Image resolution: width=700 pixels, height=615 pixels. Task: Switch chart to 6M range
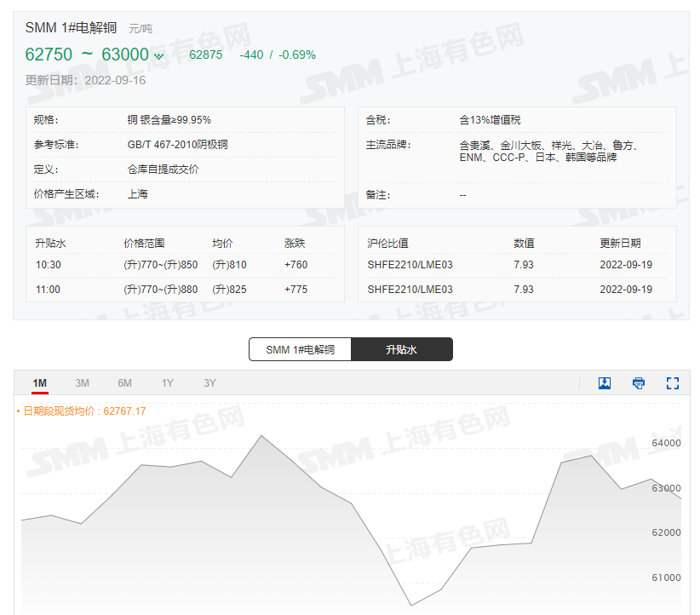click(x=124, y=383)
